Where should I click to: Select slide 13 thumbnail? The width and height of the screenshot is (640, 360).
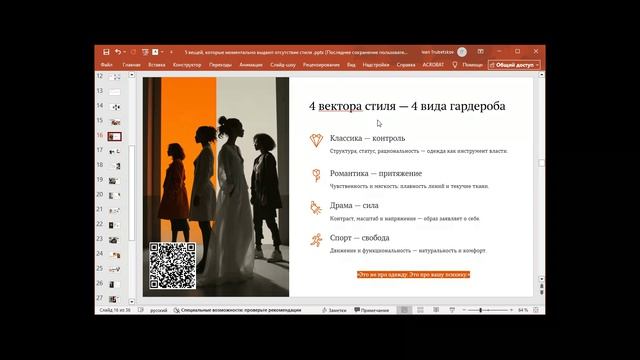[114, 92]
